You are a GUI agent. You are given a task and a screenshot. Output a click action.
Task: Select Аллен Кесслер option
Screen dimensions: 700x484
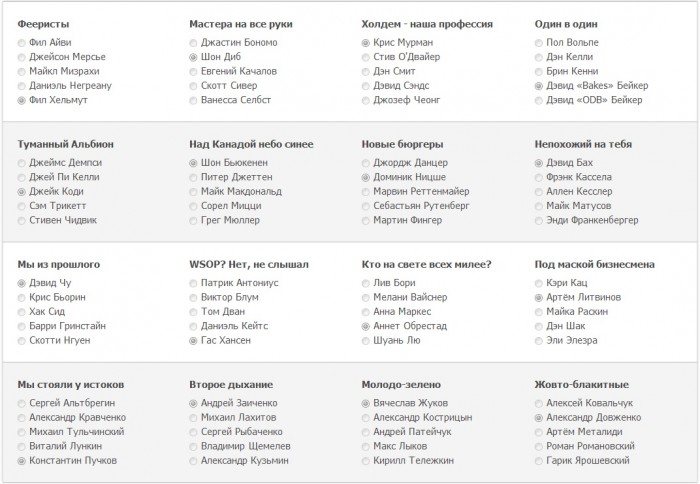pos(539,191)
